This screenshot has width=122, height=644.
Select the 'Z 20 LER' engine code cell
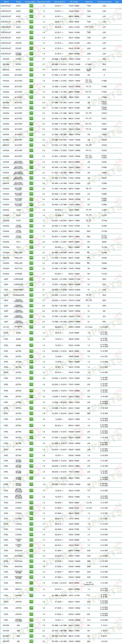coord(104,327)
